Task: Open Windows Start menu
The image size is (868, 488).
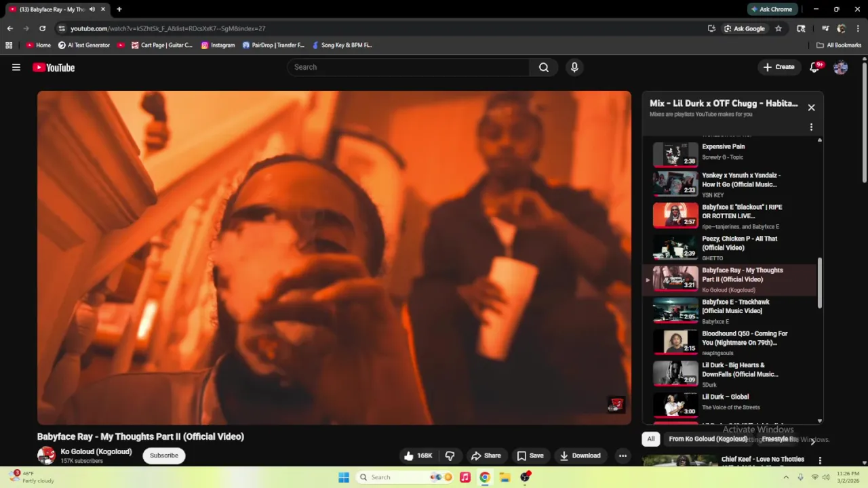Action: coord(344,477)
